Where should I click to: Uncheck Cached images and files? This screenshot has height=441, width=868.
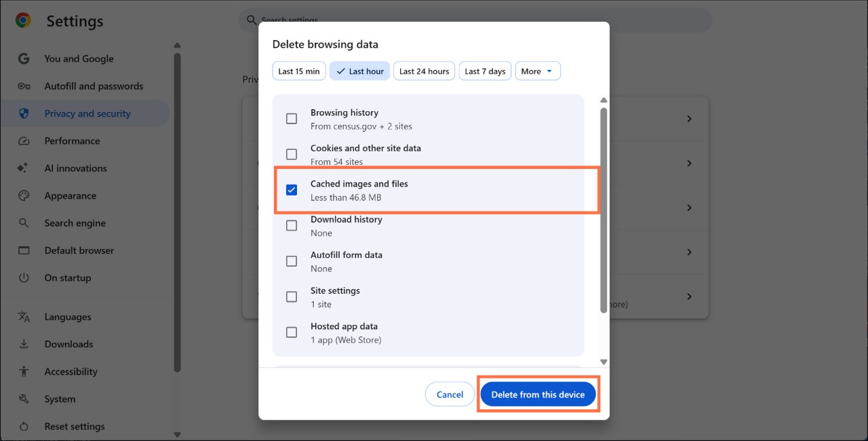point(292,190)
